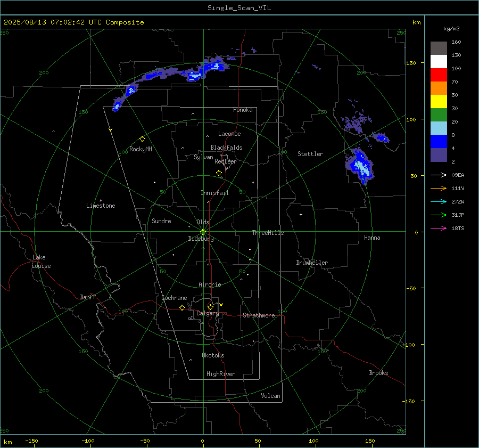This screenshot has width=479, height=448.
Task: Click the green 31JP arrow icon
Action: pos(439,215)
